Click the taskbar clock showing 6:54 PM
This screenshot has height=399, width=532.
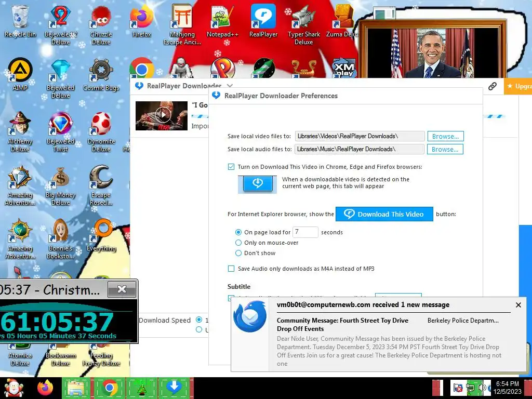point(508,388)
